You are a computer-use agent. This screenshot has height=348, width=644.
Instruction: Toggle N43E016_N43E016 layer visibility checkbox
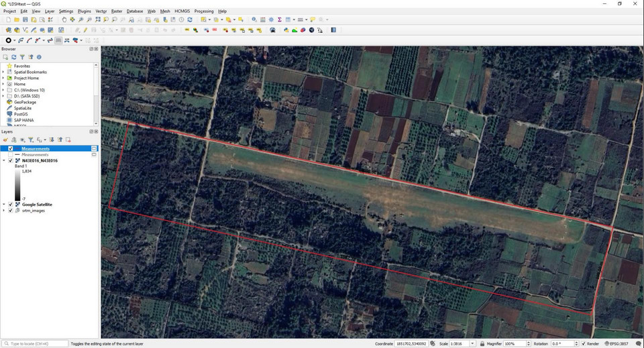(x=11, y=161)
